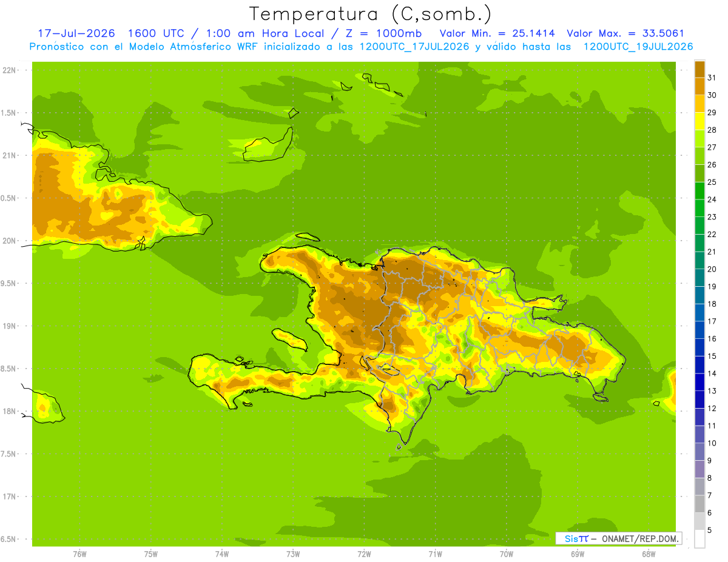Click the green colorbar swatch between 24 and 25
The width and height of the screenshot is (728, 562).
click(699, 190)
